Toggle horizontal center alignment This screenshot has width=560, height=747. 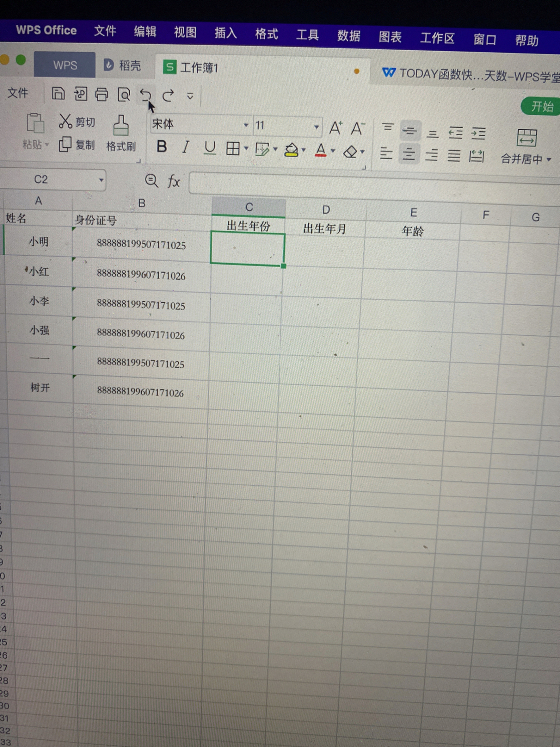409,154
